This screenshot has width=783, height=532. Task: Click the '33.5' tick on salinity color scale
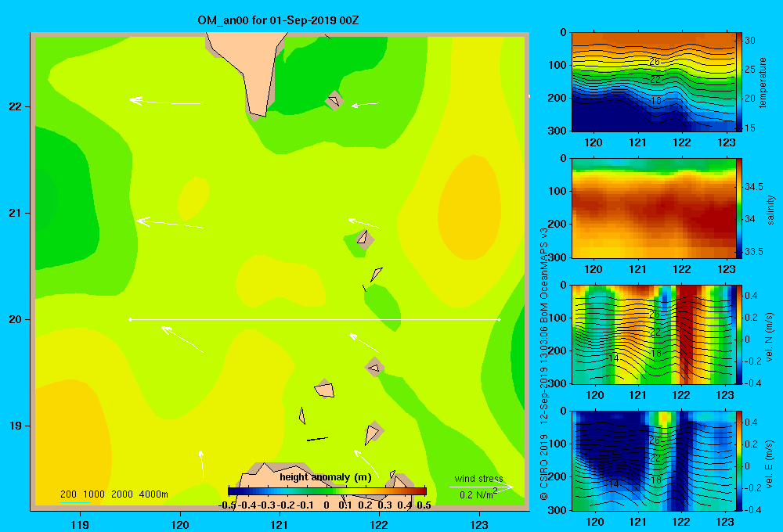coord(754,252)
